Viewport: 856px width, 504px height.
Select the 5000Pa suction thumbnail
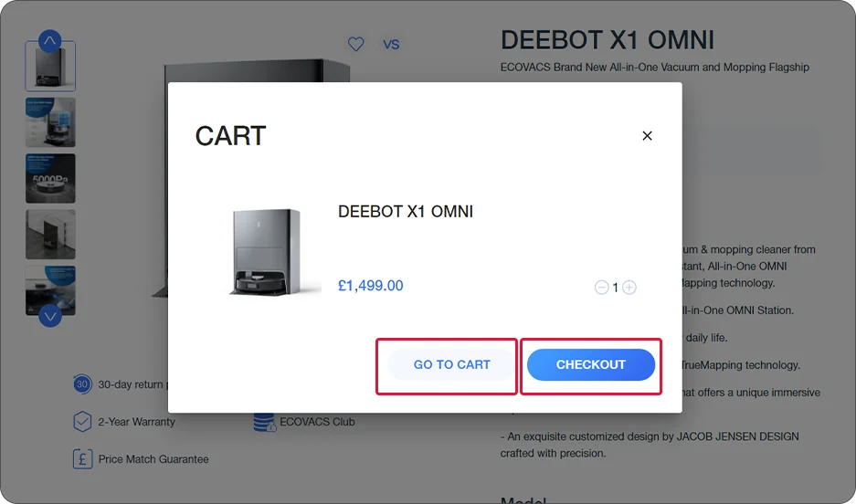[x=50, y=178]
